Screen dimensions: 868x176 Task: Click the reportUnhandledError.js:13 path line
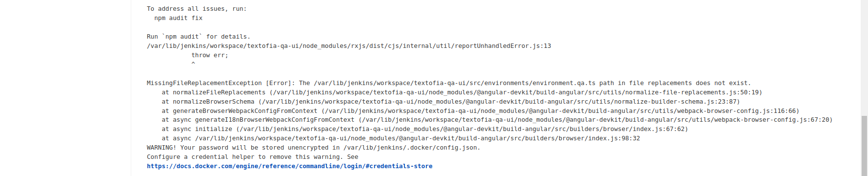click(x=349, y=46)
